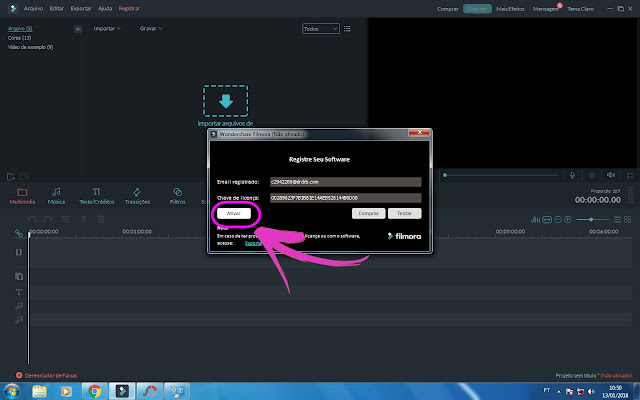Click the redo arrow in timeline toolbar
Image resolution: width=640 pixels, height=400 pixels.
pyautogui.click(x=48, y=220)
